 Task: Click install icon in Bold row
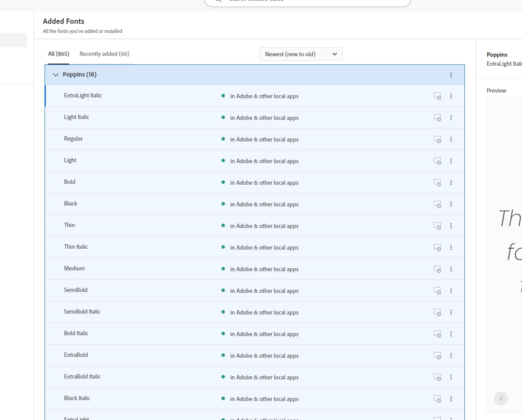(x=437, y=183)
